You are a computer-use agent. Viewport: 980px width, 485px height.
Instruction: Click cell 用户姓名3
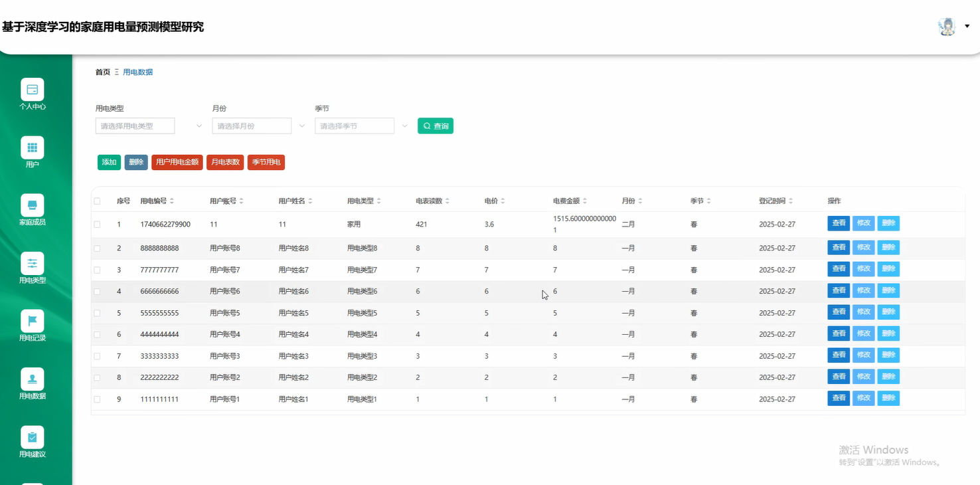click(294, 356)
